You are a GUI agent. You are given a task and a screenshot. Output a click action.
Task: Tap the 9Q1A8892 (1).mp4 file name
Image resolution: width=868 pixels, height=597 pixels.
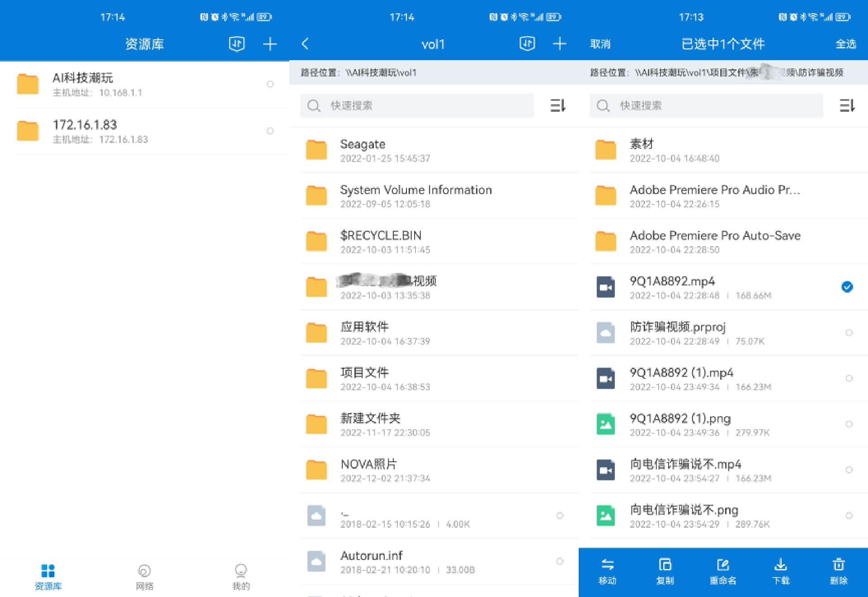[681, 372]
